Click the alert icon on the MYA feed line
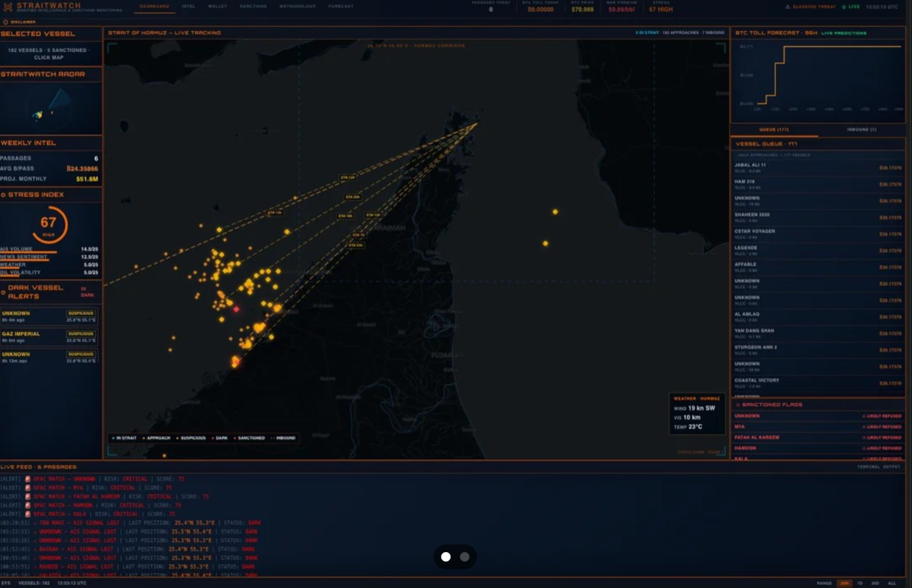Image resolution: width=912 pixels, height=588 pixels. (28, 488)
